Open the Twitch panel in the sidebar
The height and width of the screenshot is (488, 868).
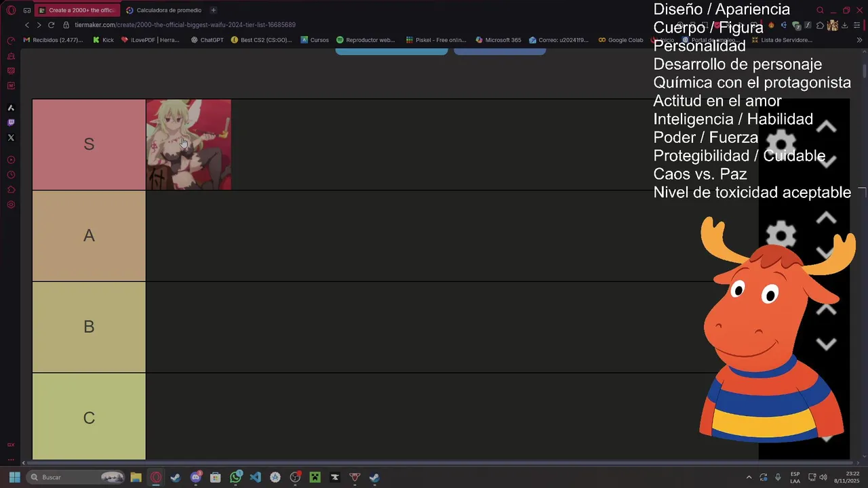click(x=11, y=123)
